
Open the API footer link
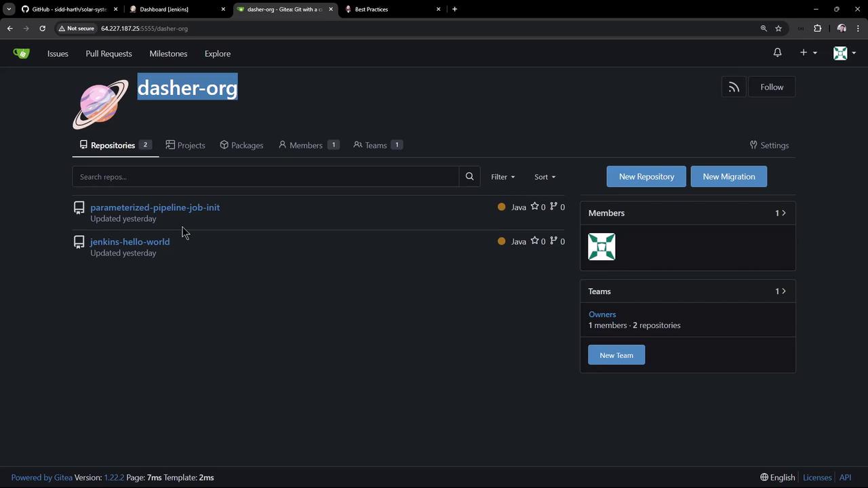[x=845, y=477]
